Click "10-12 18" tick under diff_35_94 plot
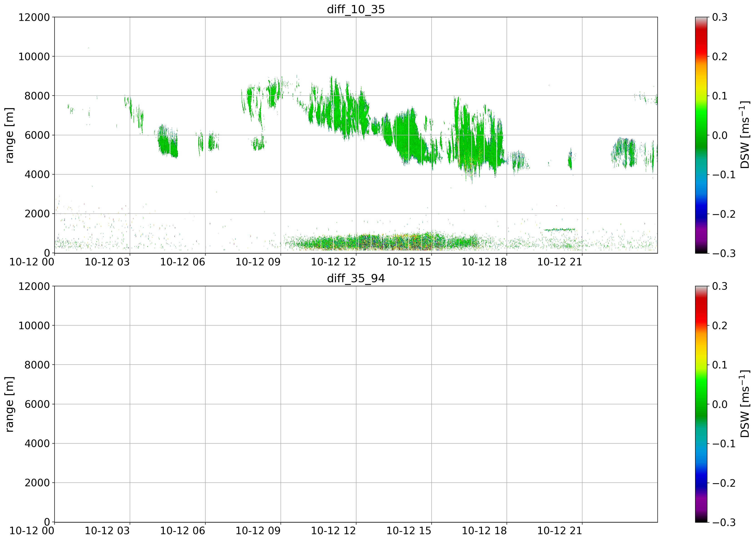Image resolution: width=756 pixels, height=541 pixels. (484, 531)
